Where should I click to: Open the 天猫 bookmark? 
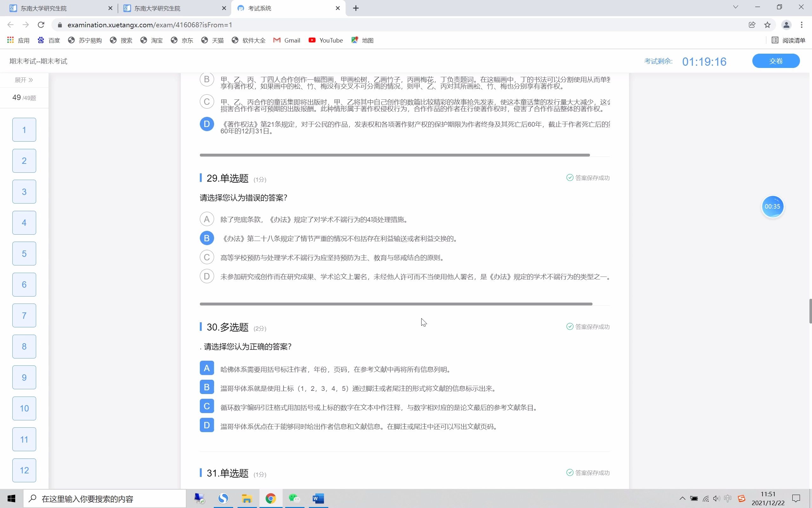click(x=213, y=40)
